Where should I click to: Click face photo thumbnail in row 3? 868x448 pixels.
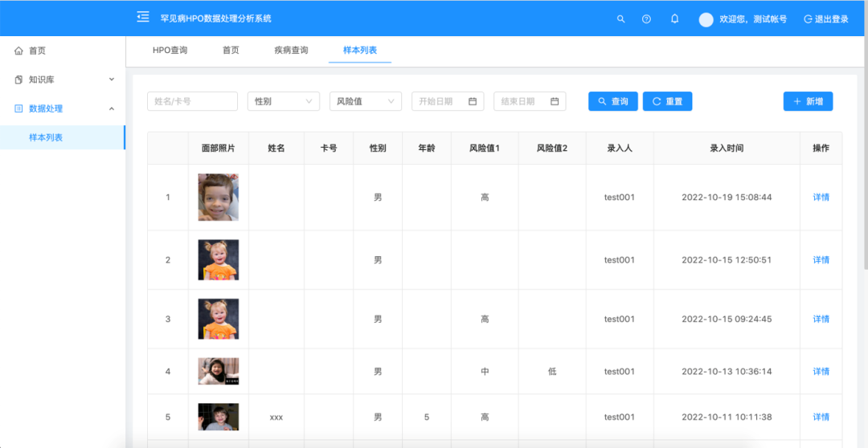tap(218, 319)
